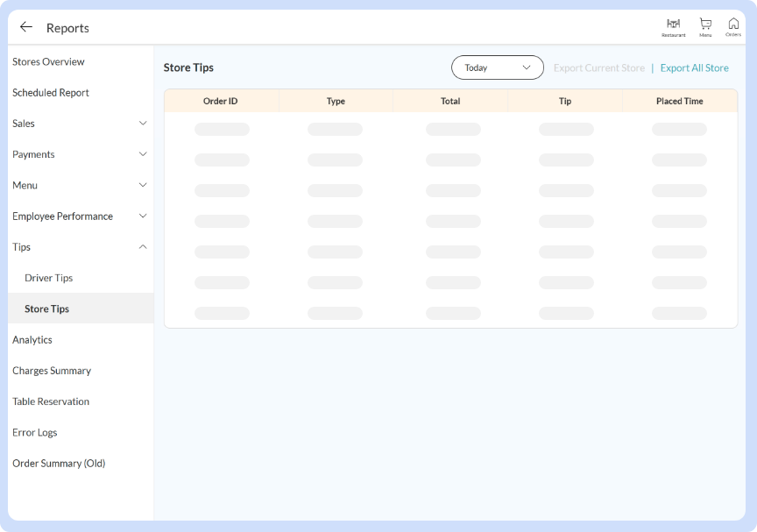The image size is (757, 532).
Task: Expand the Sales section chevron
Action: (x=143, y=124)
